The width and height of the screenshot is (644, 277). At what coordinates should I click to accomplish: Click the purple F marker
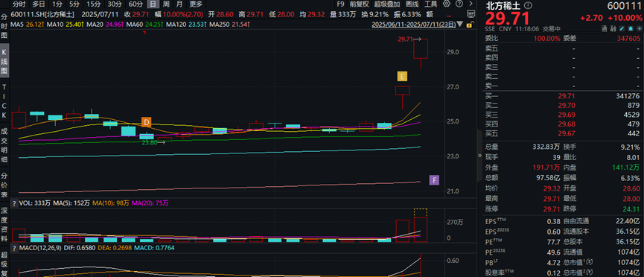click(x=434, y=180)
